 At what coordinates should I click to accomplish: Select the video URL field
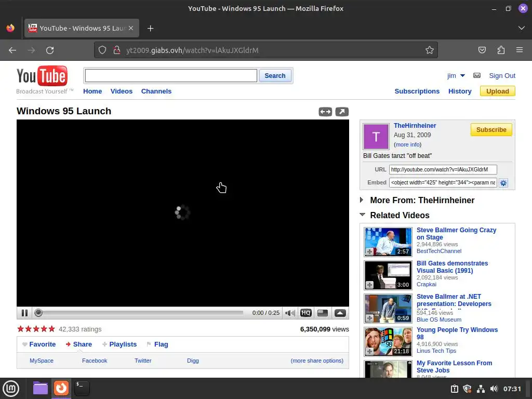(x=443, y=169)
